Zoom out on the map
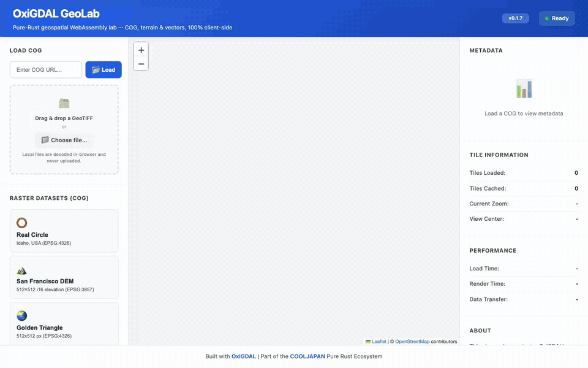Viewport: 588px width, 368px height. pos(141,64)
